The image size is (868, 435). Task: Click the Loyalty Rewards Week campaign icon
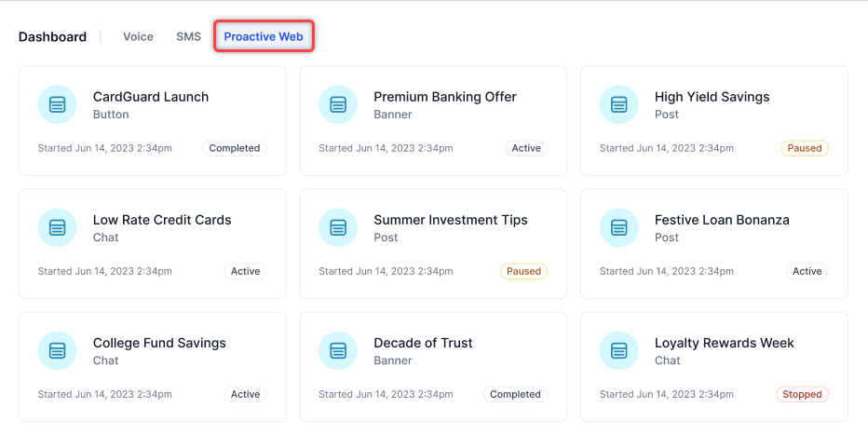pyautogui.click(x=619, y=350)
